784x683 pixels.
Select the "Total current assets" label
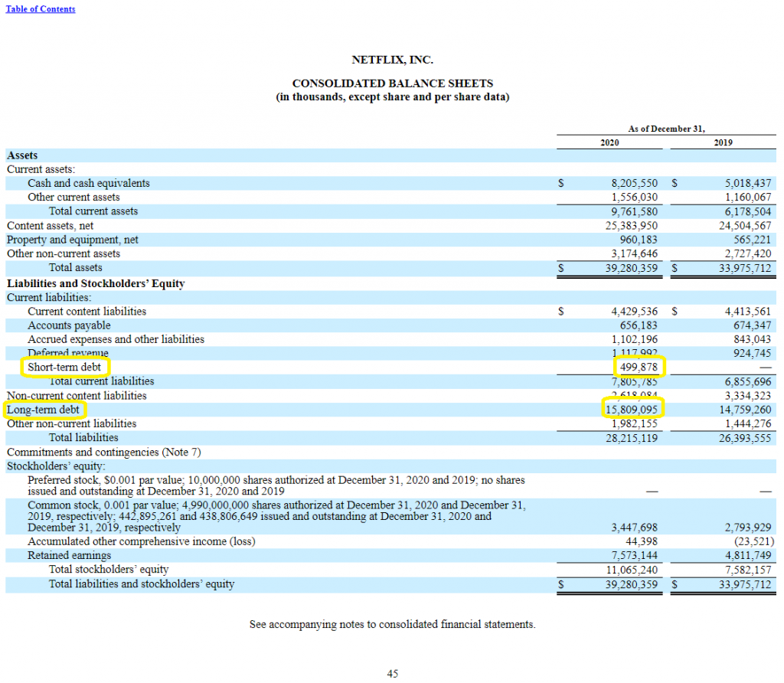pyautogui.click(x=93, y=211)
